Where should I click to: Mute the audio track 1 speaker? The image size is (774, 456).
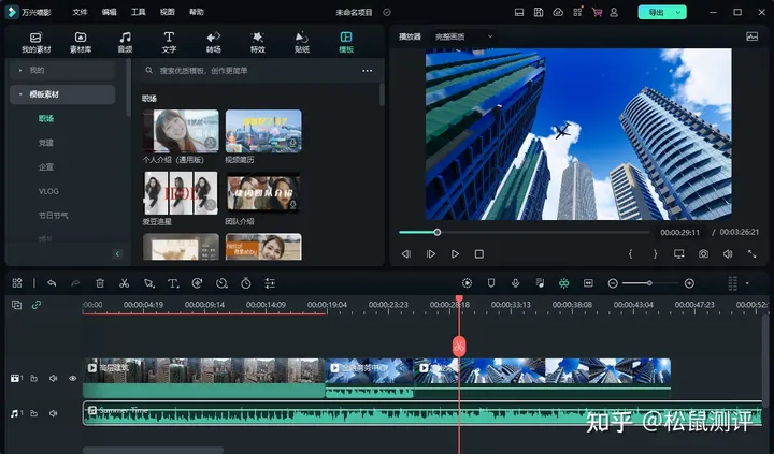(x=53, y=413)
